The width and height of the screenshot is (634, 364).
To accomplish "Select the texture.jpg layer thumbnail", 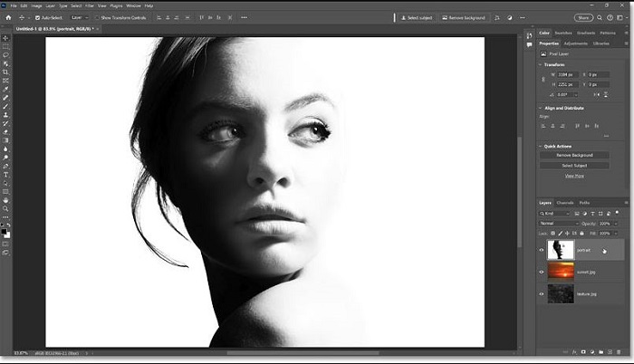I will tap(561, 293).
